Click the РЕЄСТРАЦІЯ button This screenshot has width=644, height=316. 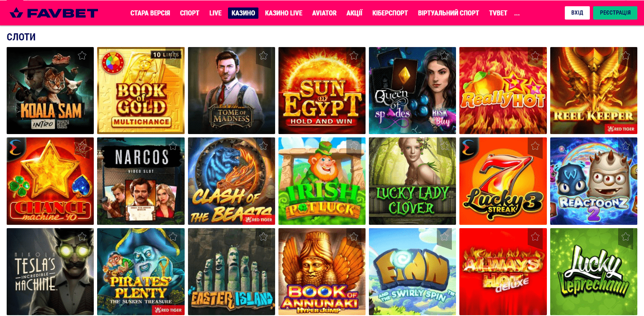click(x=615, y=13)
